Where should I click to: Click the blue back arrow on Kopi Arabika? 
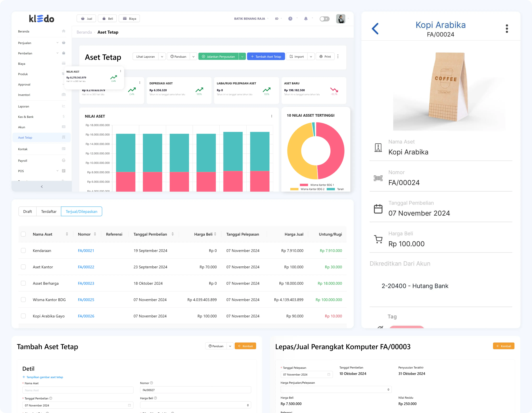(375, 29)
